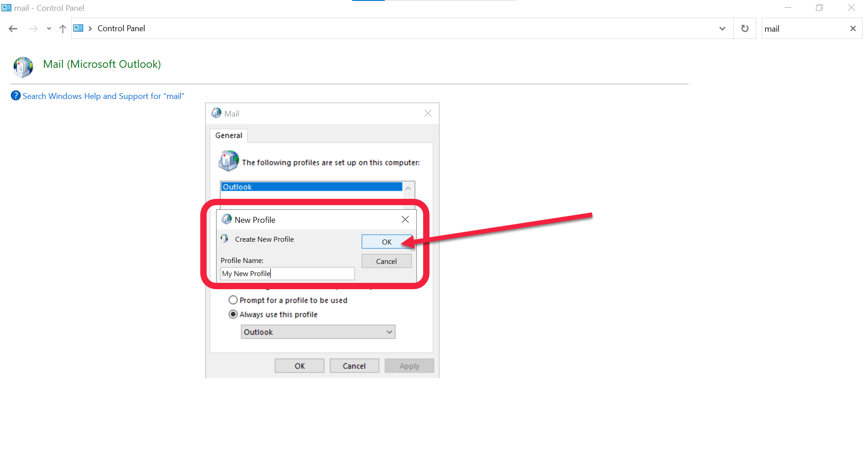The height and width of the screenshot is (460, 868).
Task: Select the General tab in Mail dialog
Action: coord(229,135)
